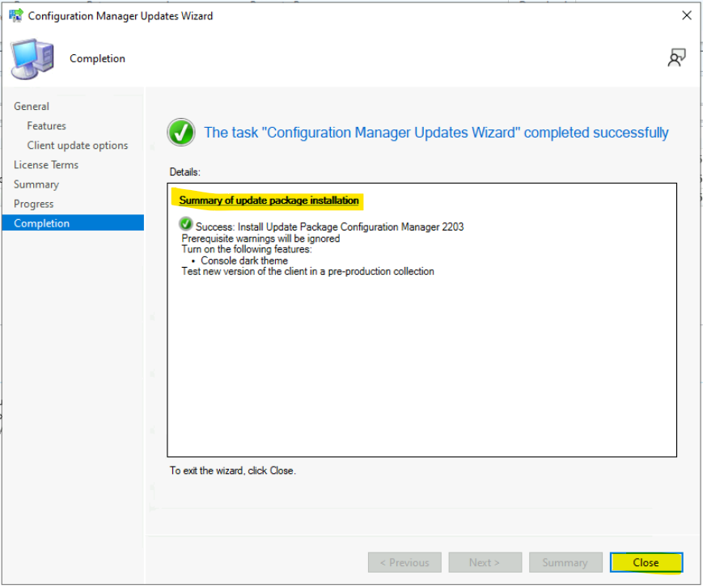
Task: Click the Completion page title in header
Action: pos(97,59)
